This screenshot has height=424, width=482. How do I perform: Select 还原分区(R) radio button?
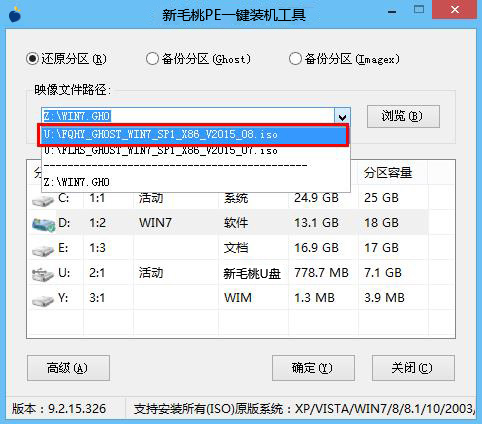[32, 59]
